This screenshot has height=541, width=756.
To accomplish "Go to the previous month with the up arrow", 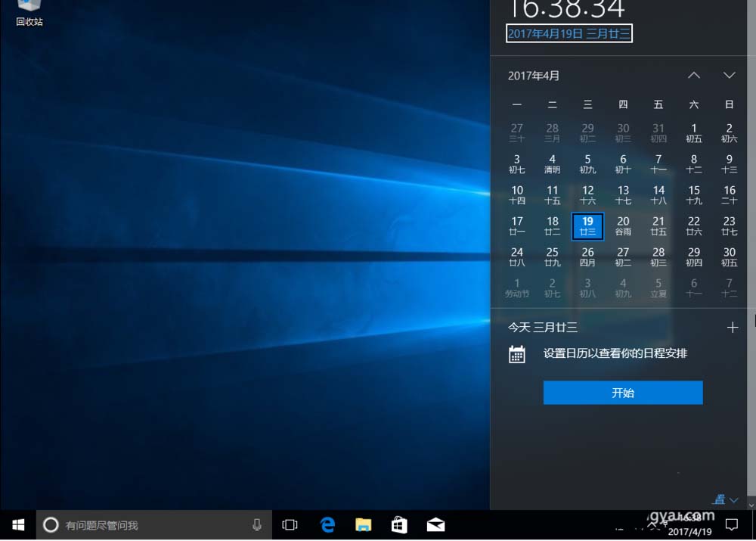I will (x=694, y=76).
